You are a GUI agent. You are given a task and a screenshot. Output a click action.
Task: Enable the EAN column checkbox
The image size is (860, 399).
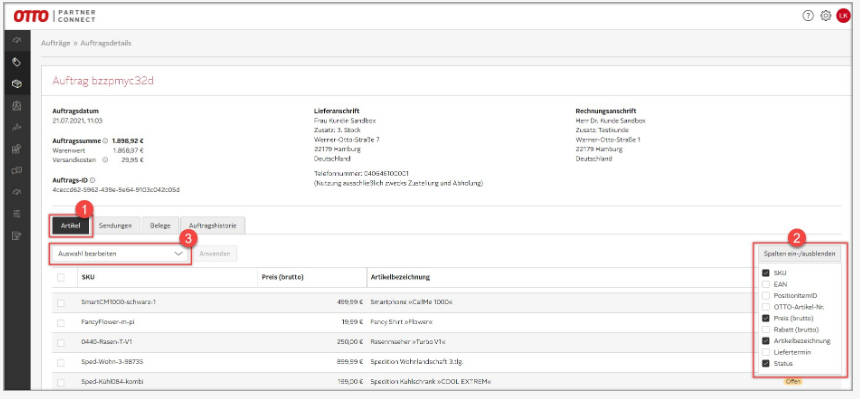click(x=766, y=284)
